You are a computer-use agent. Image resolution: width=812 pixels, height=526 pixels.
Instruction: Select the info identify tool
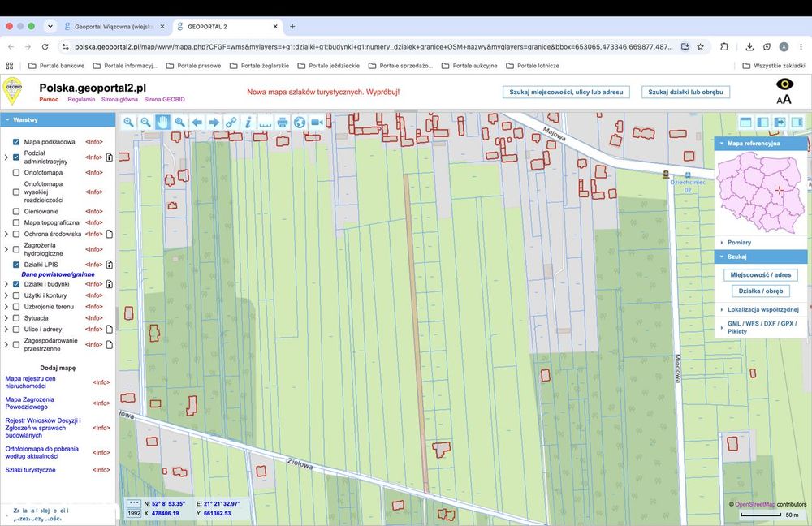point(248,123)
